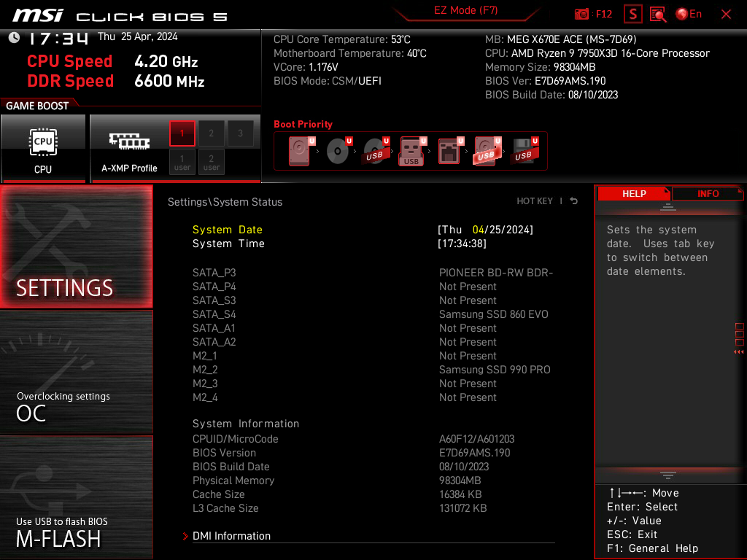The width and height of the screenshot is (747, 560).
Task: Click the MSI logo
Action: pos(38,16)
